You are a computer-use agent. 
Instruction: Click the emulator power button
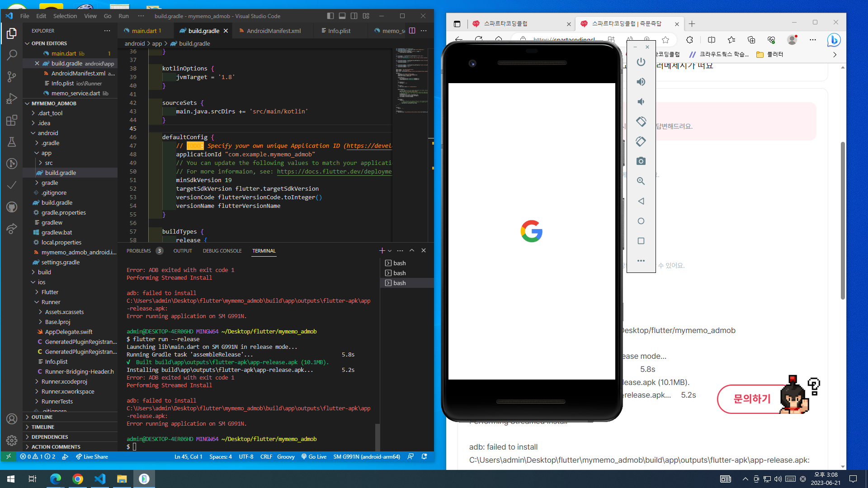pos(641,62)
